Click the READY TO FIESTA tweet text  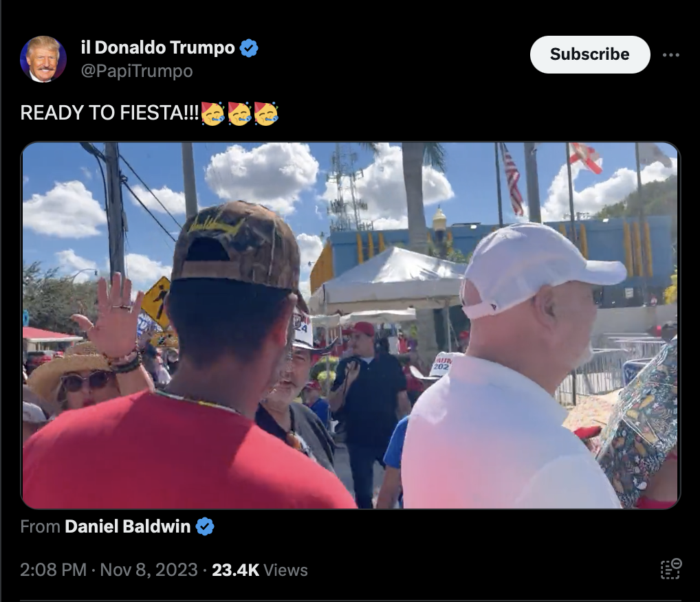tap(109, 113)
